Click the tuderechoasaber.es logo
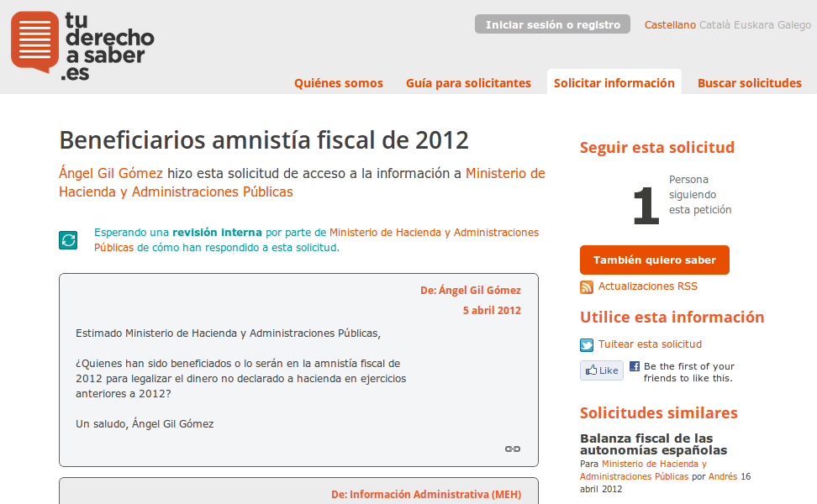The image size is (817, 504). [82, 45]
